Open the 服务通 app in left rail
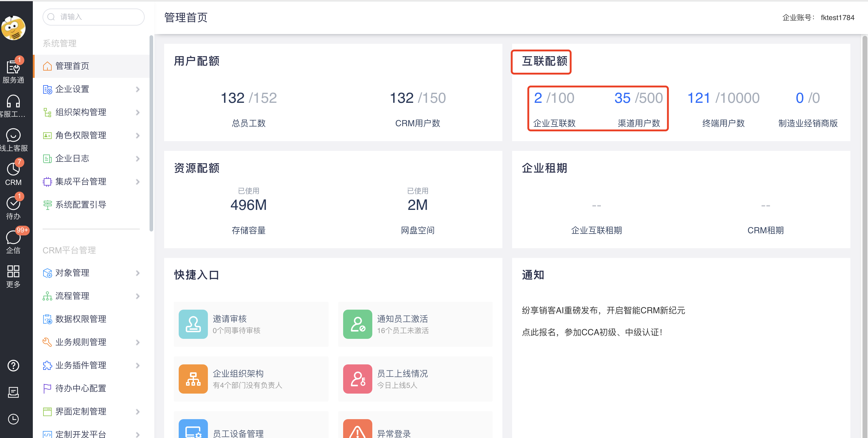Viewport: 868px width, 438px height. click(13, 70)
